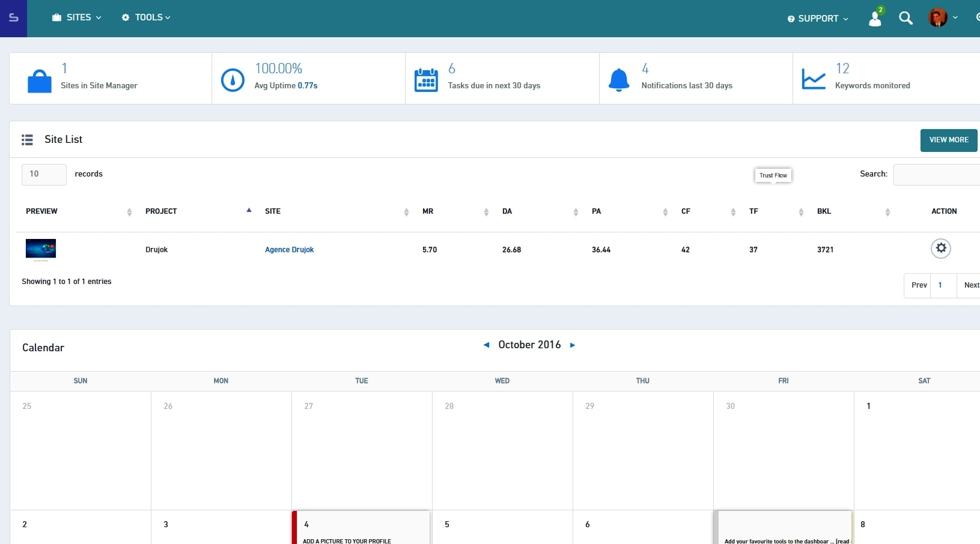This screenshot has width=980, height=544.
Task: Go to pagination page 1
Action: [x=943, y=285]
